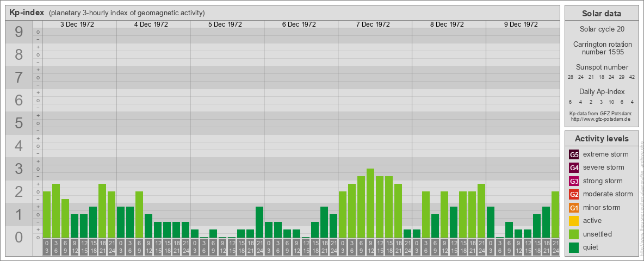
Task: Click sunspot value 42
Action: (631, 77)
